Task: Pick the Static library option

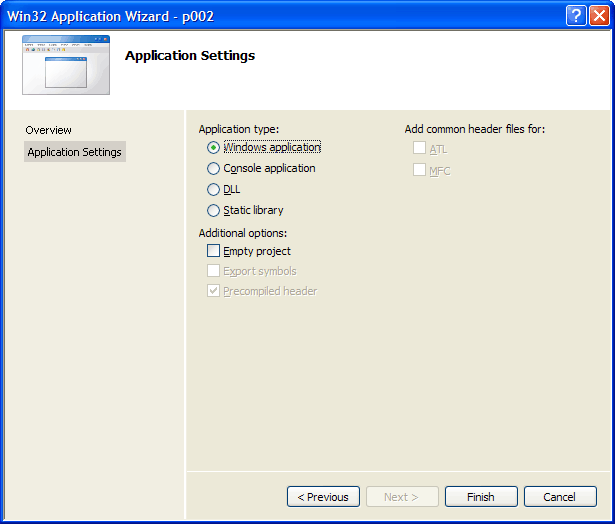Action: (213, 210)
